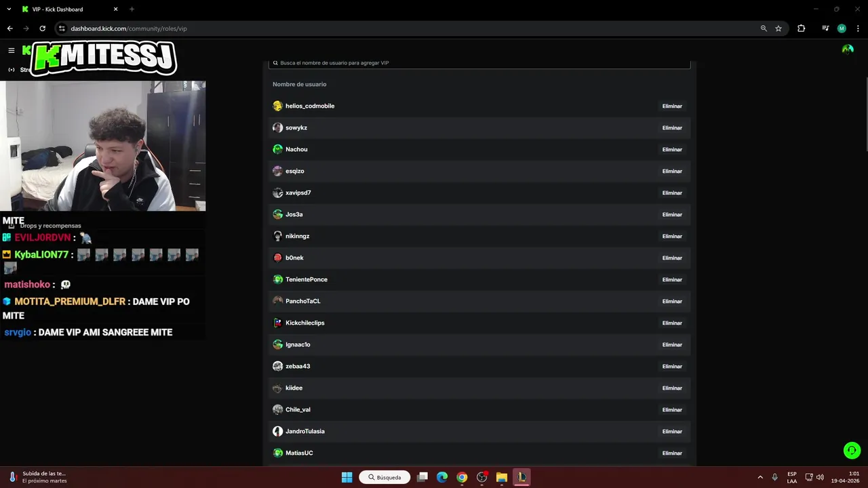The width and height of the screenshot is (868, 488).
Task: Open a new browser tab
Action: point(132,9)
